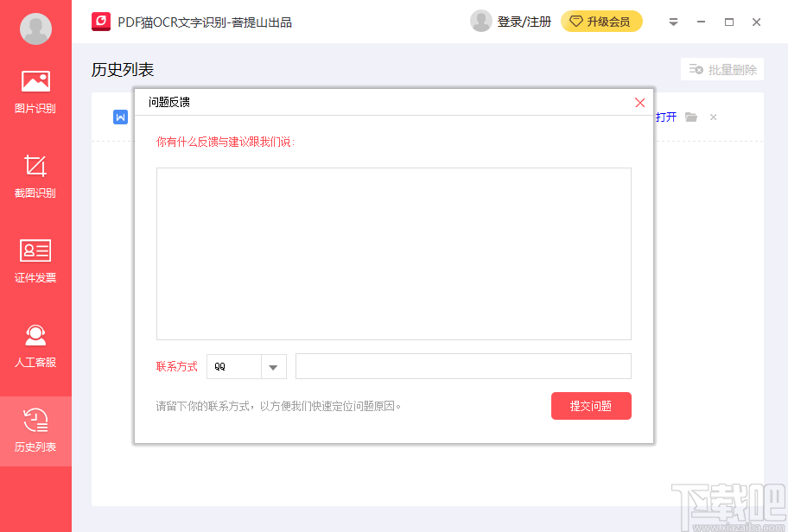The height and width of the screenshot is (532, 788).
Task: Click the contact info input field
Action: [x=463, y=366]
